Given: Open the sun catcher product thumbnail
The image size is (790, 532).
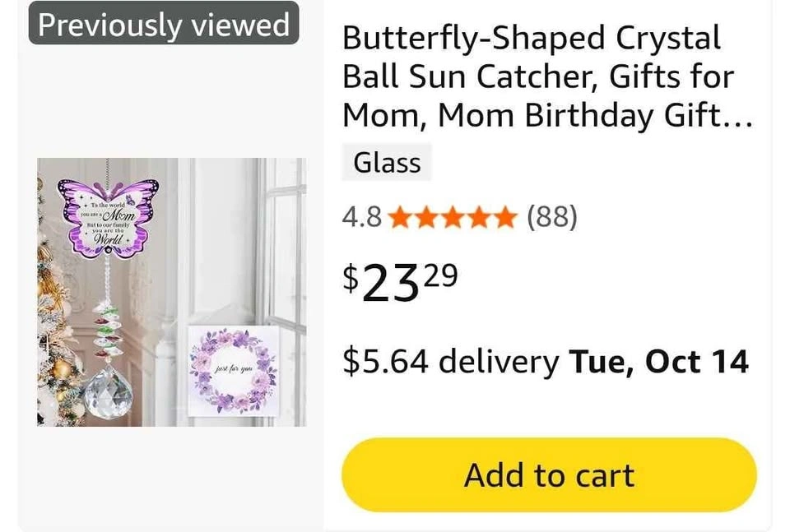Looking at the screenshot, I should pyautogui.click(x=171, y=292).
